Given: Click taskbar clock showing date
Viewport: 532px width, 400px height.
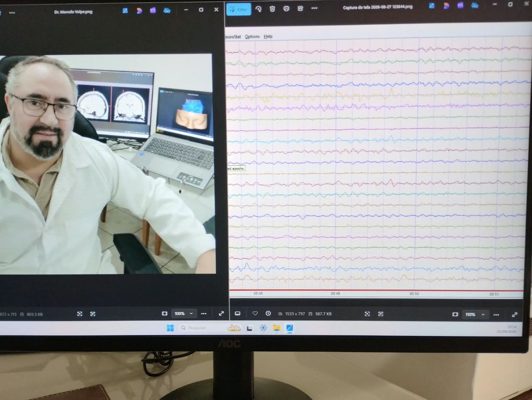Looking at the screenshot, I should point(507,329).
